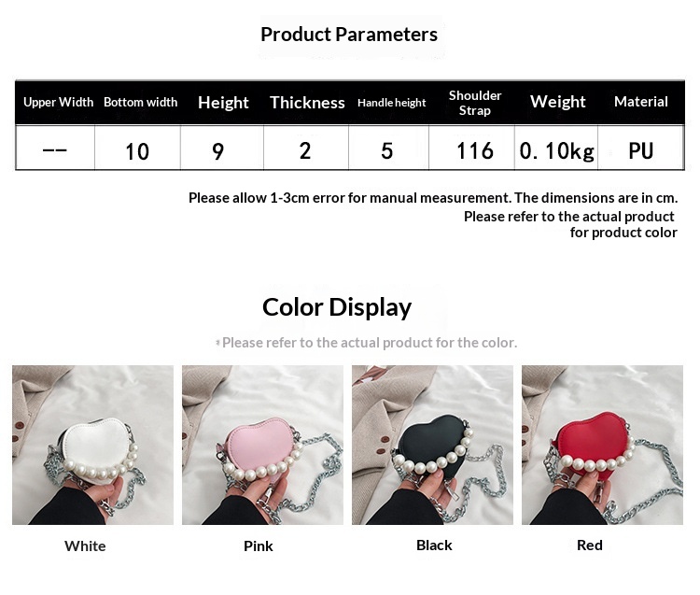Select the Red color label
700x595 pixels.
[x=590, y=545]
